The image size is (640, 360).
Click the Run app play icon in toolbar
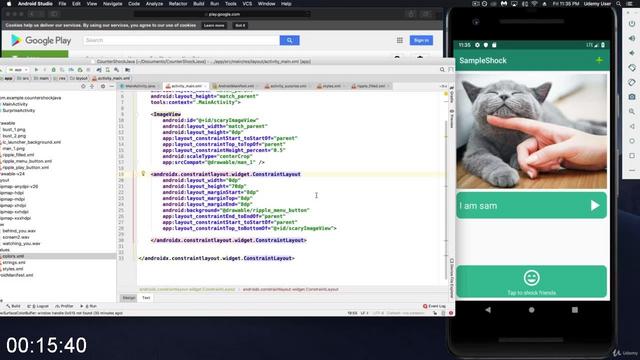coord(36,70)
